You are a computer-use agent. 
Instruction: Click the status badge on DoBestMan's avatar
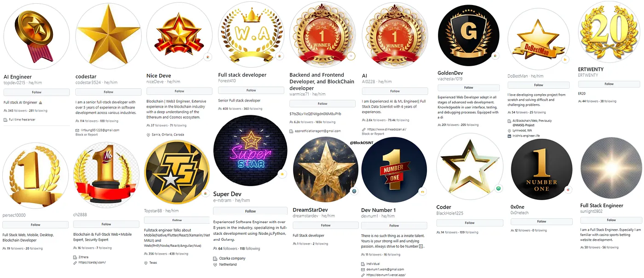pos(565,59)
